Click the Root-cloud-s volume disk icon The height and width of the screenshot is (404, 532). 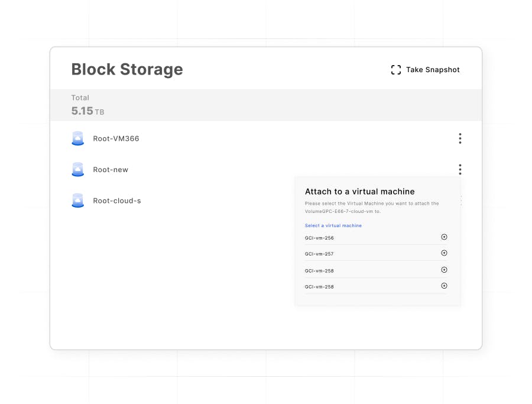tap(77, 201)
